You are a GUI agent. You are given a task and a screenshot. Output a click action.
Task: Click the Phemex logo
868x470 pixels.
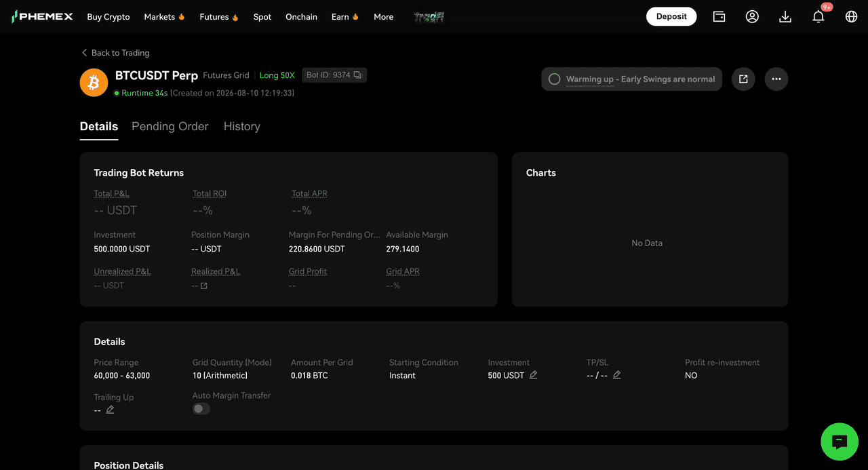42,16
